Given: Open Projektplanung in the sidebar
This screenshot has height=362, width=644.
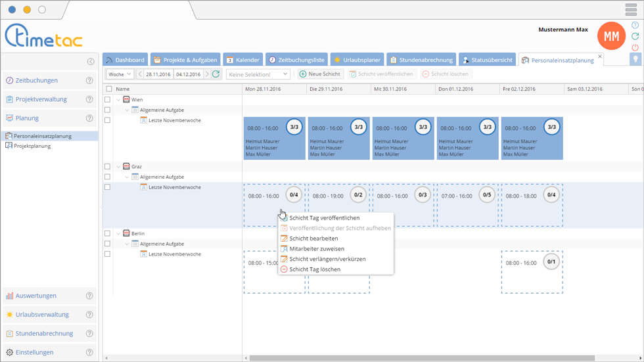Looking at the screenshot, I should pos(32,146).
